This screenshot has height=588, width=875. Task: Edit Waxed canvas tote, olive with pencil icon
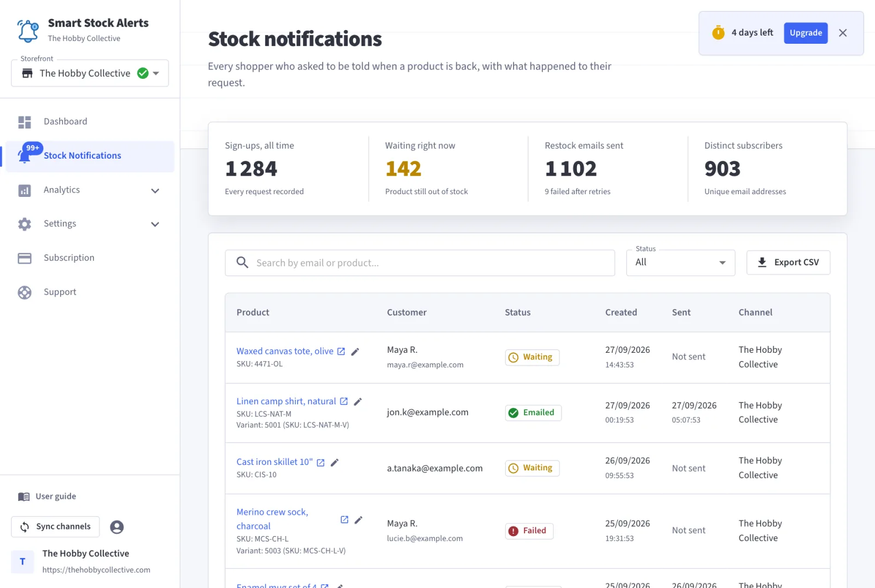coord(355,352)
